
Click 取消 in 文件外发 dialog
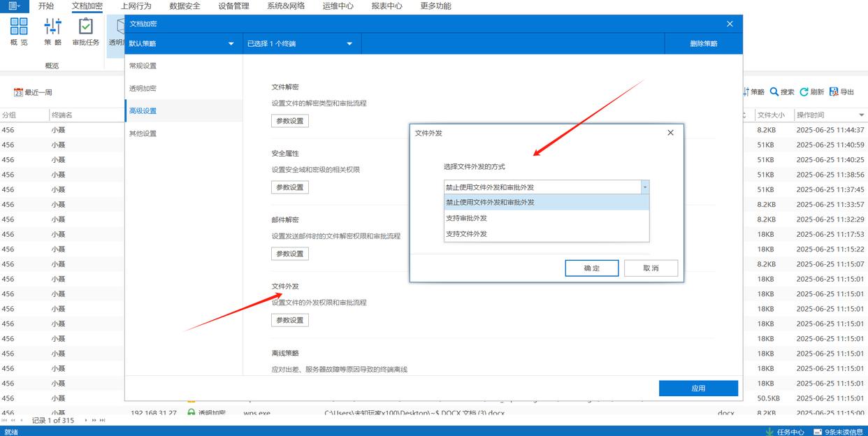click(x=651, y=268)
